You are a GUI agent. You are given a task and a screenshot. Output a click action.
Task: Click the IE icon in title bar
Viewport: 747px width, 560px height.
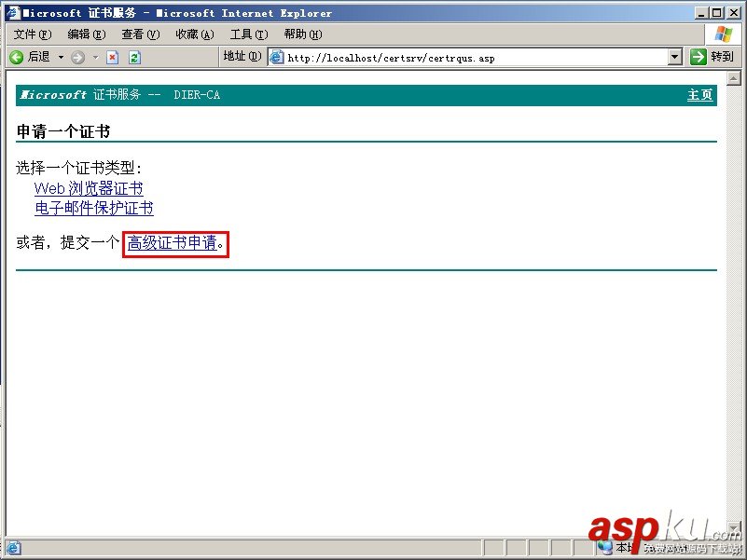[13, 13]
